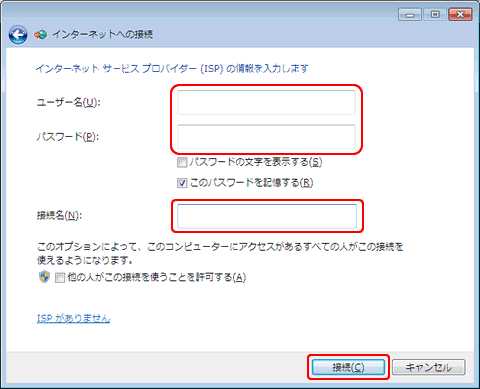Screen dimensions: 480x389
Task: Close the インターネットへの接続 window
Action: click(x=460, y=15)
